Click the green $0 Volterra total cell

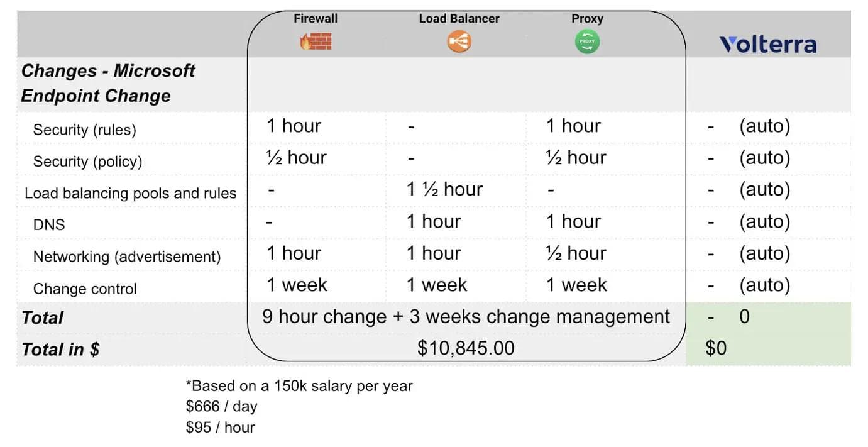click(x=715, y=348)
